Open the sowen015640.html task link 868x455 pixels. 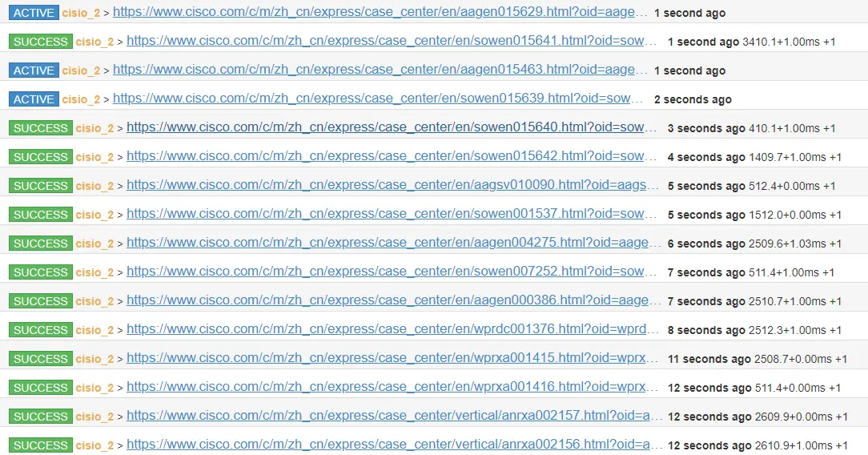tap(392, 127)
